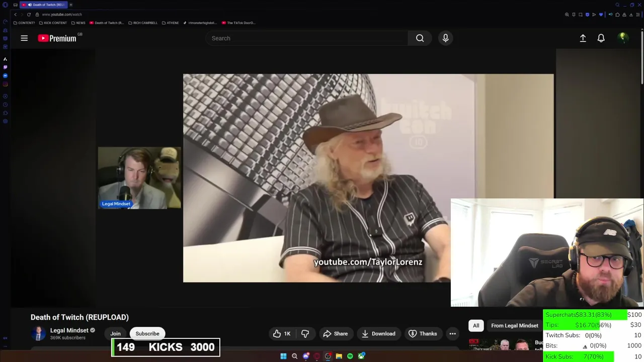The width and height of the screenshot is (644, 362).
Task: Open the 'ATHENE' bookmarks folder
Action: [170, 23]
